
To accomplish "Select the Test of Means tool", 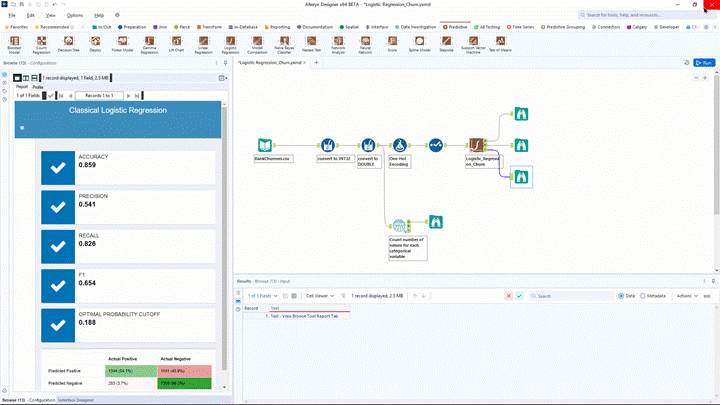I will [x=500, y=44].
